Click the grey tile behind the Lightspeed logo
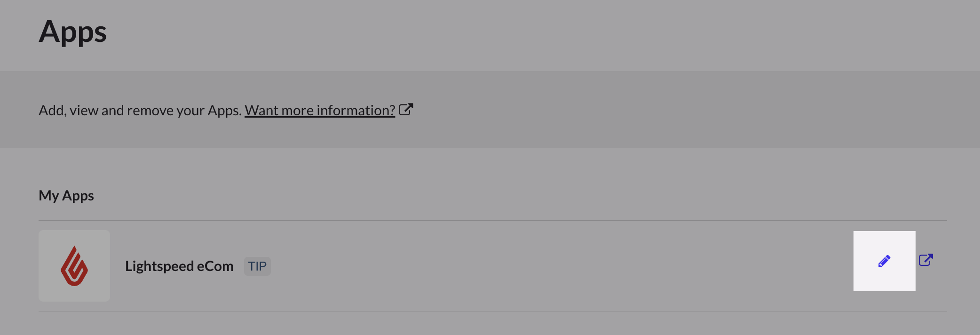Screen dimensions: 980x335 pos(74,266)
